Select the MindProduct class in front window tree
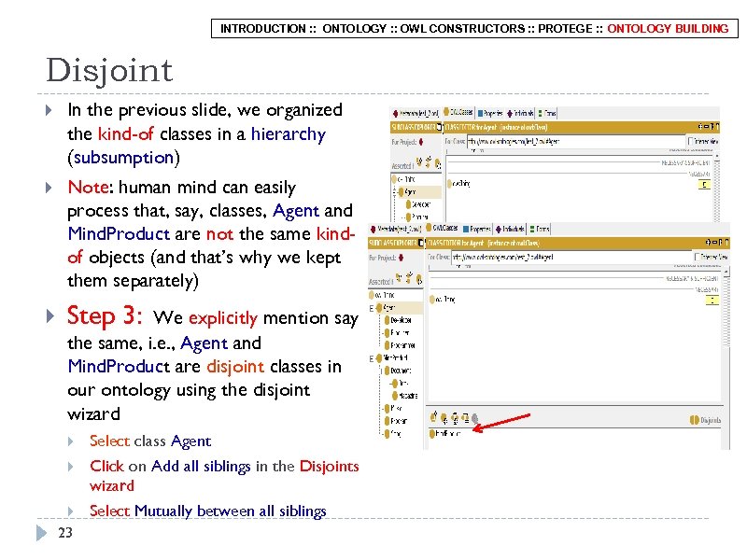 392,358
